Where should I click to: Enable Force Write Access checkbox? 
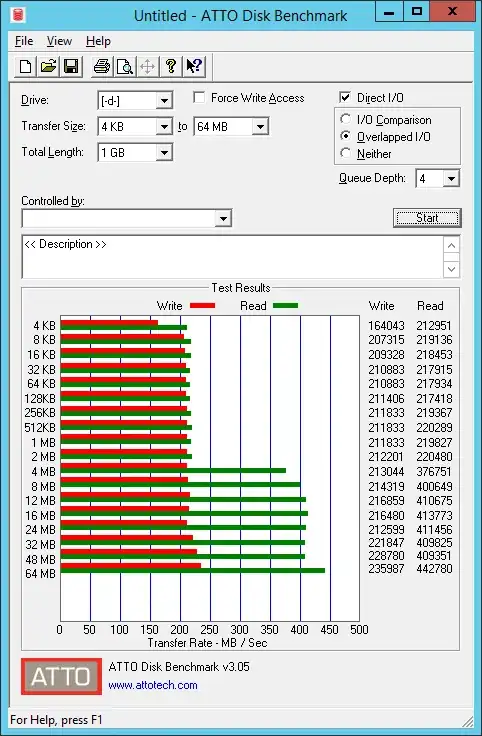[199, 98]
